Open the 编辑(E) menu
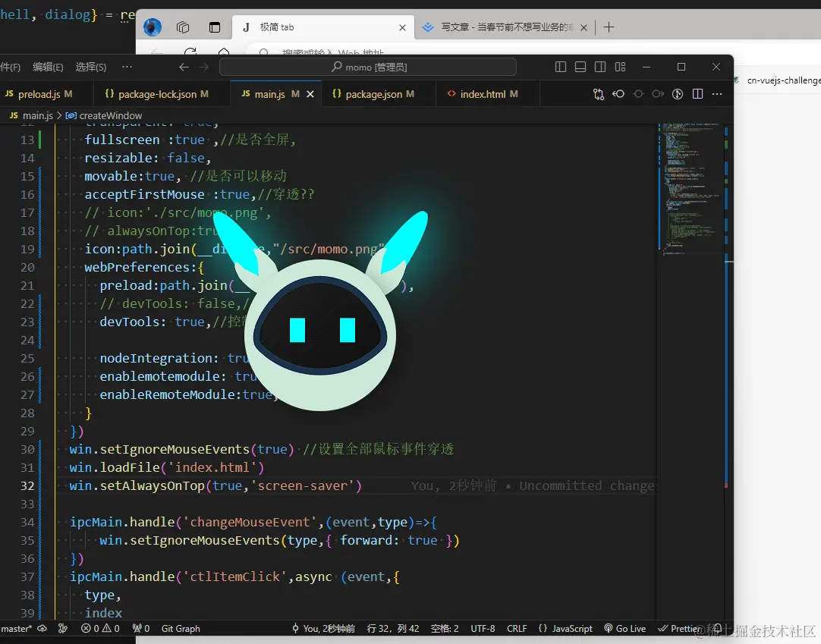The width and height of the screenshot is (821, 644). pyautogui.click(x=48, y=67)
